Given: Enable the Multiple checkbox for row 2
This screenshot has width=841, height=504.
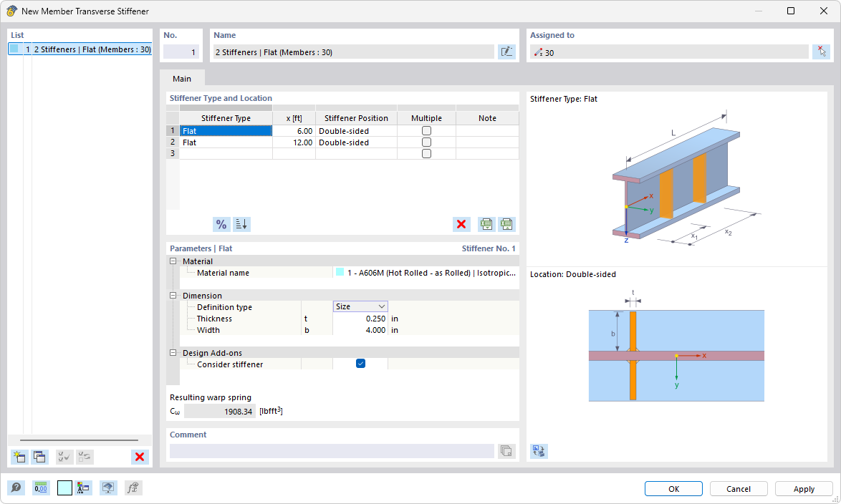Looking at the screenshot, I should 426,142.
